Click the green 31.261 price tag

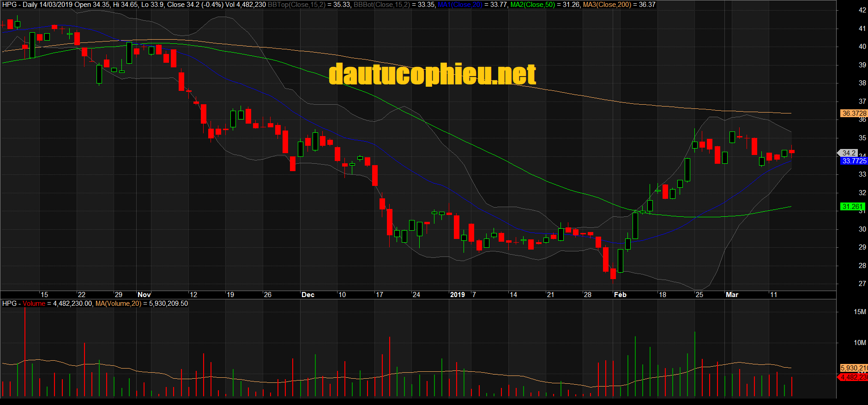coord(852,207)
